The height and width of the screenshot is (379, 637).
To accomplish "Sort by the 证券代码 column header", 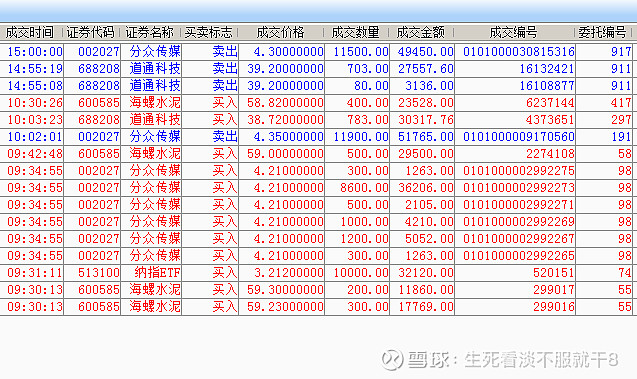I will (x=90, y=32).
